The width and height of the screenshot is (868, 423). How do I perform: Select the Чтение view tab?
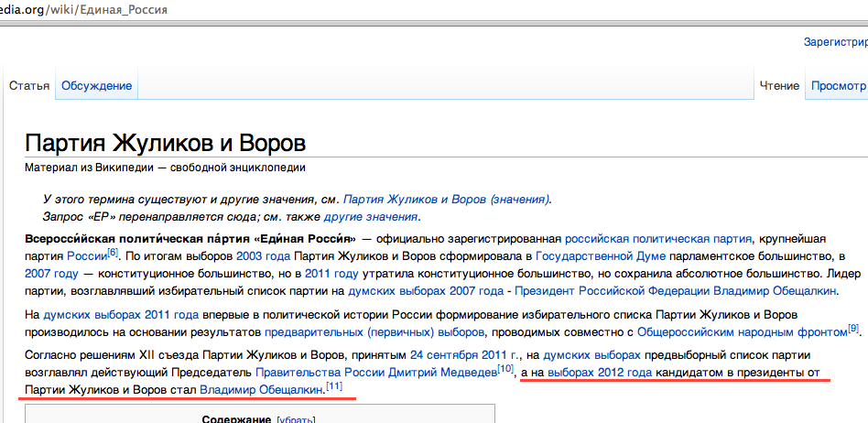point(779,86)
